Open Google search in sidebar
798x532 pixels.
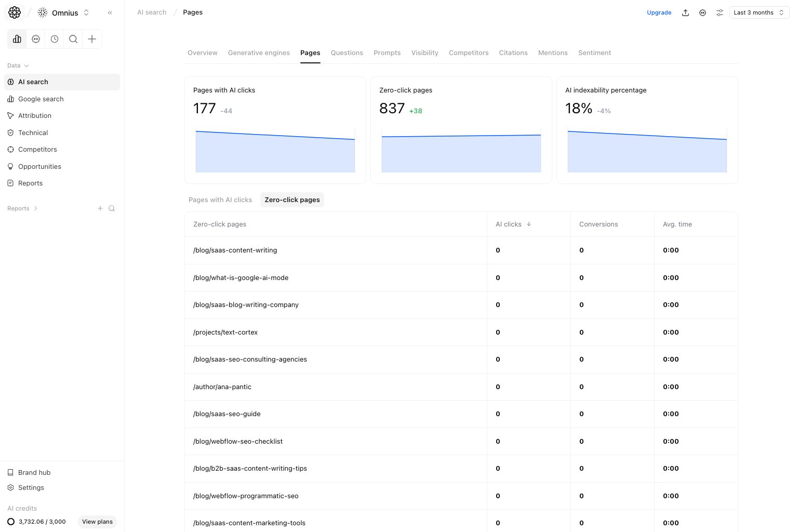click(62, 99)
